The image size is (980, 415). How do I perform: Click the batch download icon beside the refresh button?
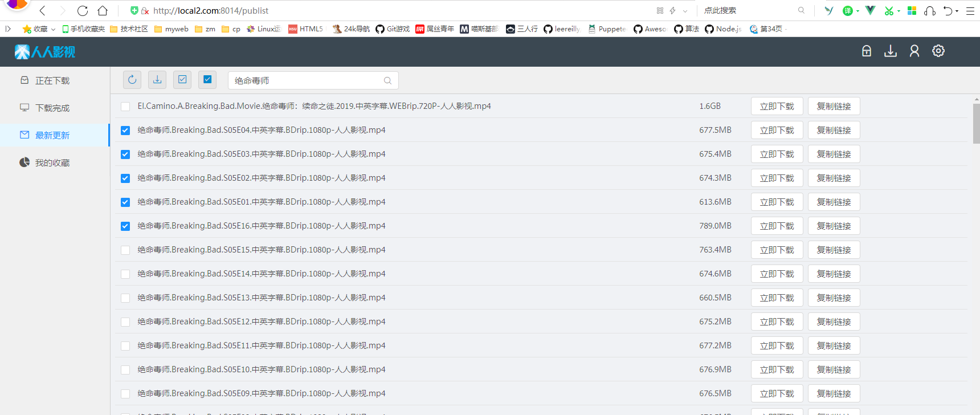pos(157,80)
